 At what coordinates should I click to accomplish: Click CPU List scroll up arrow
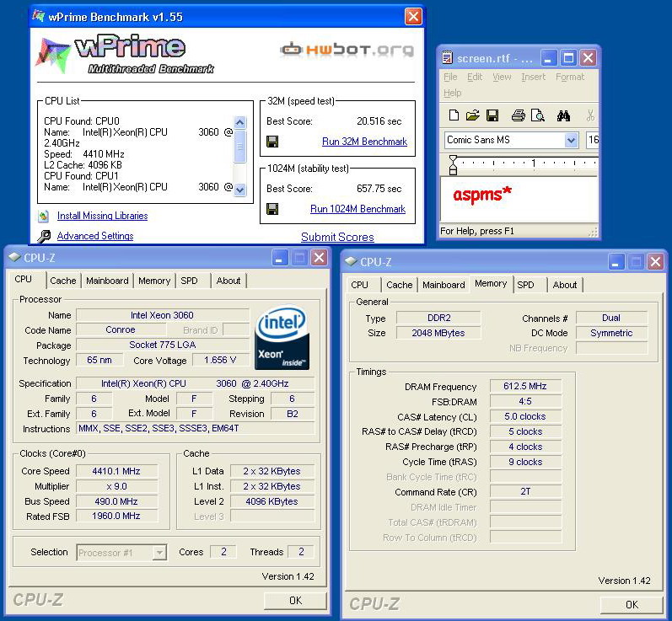coord(240,122)
